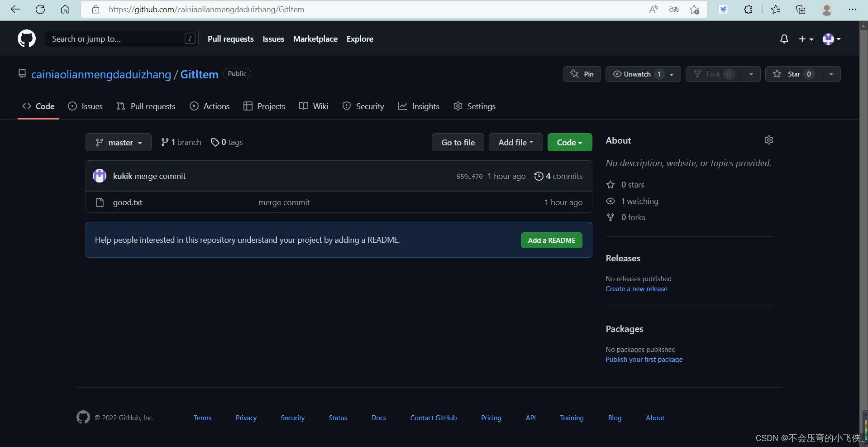Screen dimensions: 868x447
Task: Expand the Fork options dropdown arrow
Action: 751,74
